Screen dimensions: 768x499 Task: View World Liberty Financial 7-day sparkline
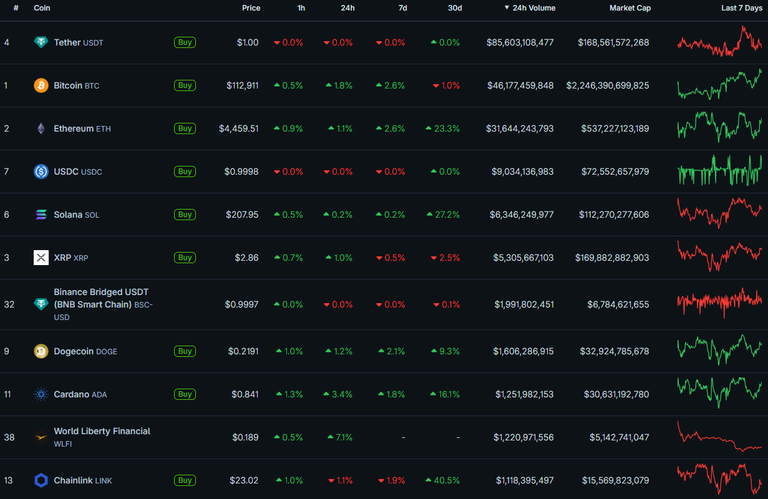point(720,436)
